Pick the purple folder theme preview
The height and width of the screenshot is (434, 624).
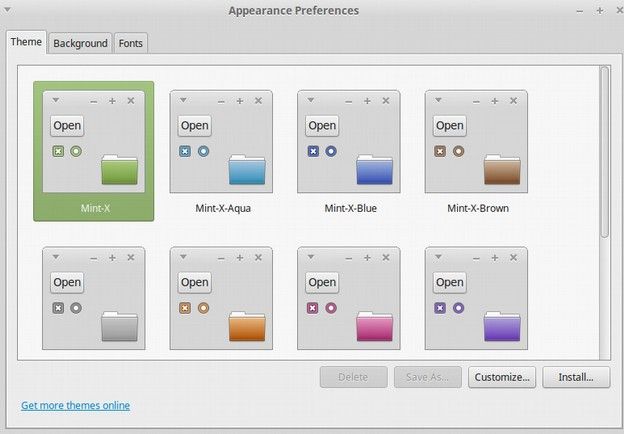click(476, 298)
